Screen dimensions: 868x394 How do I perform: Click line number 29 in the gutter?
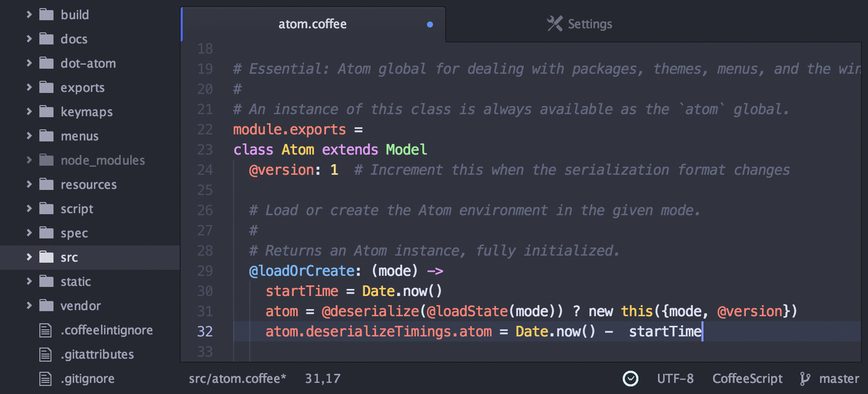tap(205, 271)
